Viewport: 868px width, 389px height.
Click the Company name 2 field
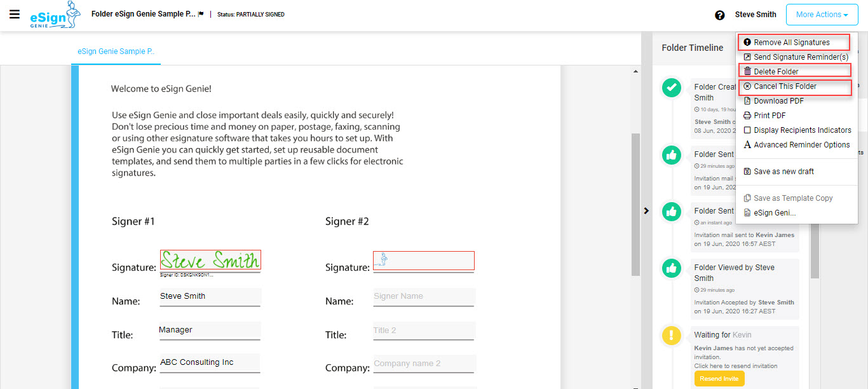point(424,364)
